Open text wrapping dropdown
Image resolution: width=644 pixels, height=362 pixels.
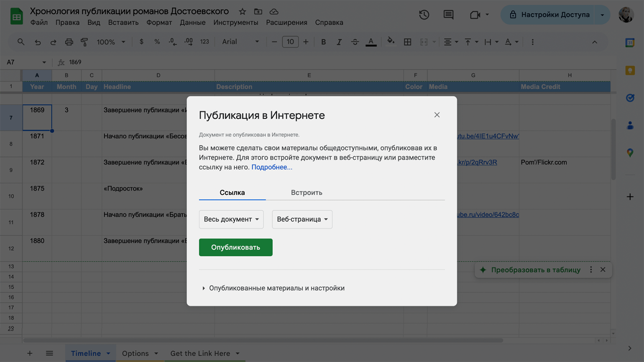pos(491,42)
